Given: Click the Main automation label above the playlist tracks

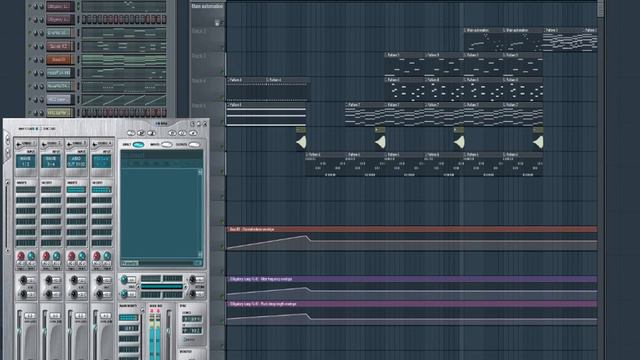Looking at the screenshot, I should (x=207, y=6).
